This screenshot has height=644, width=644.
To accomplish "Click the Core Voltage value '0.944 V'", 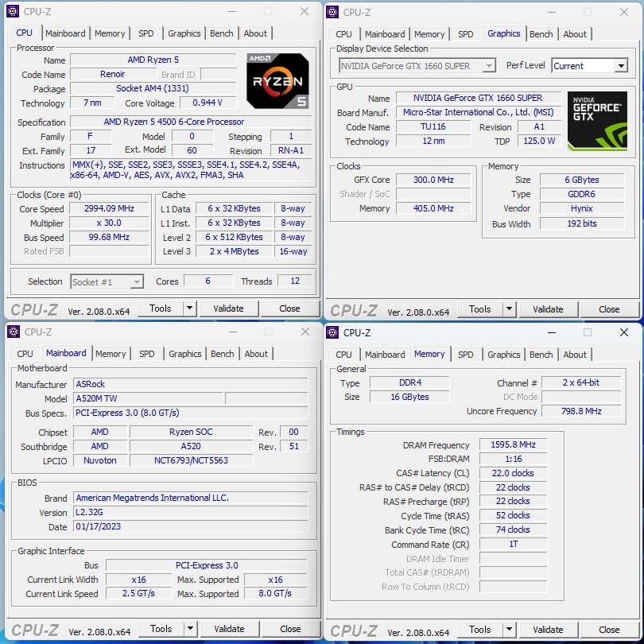I will coord(208,103).
